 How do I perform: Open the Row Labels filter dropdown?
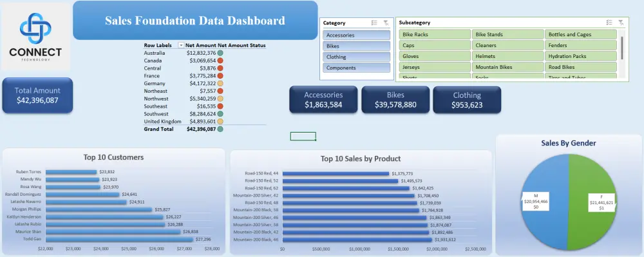coord(181,45)
